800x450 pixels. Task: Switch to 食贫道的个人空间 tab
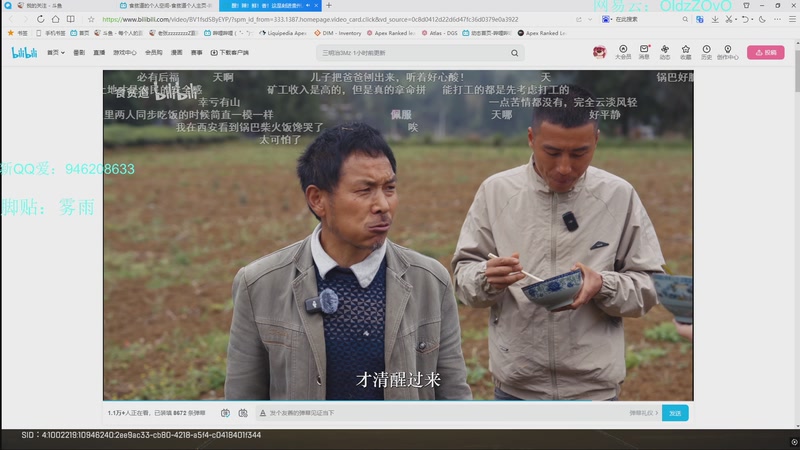tap(166, 5)
